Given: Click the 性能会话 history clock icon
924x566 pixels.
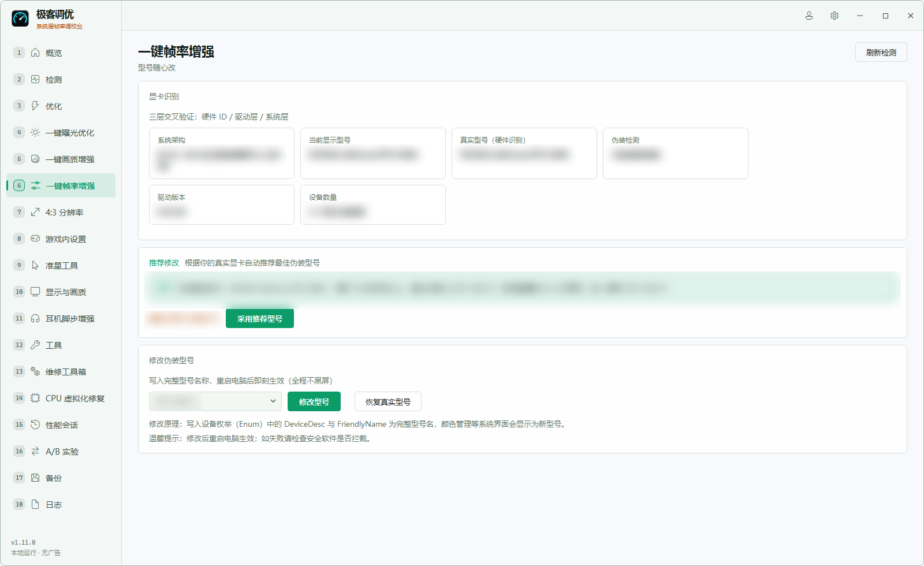Looking at the screenshot, I should (x=35, y=425).
